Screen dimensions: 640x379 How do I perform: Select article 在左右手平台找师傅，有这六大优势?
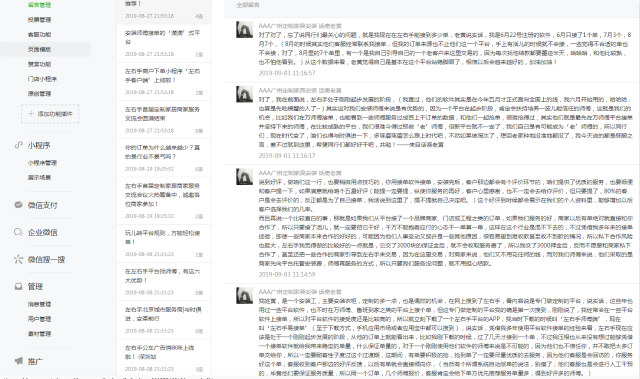(164, 281)
